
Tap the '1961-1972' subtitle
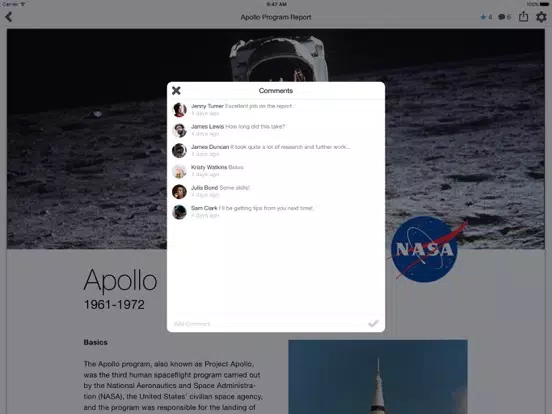coord(114,305)
